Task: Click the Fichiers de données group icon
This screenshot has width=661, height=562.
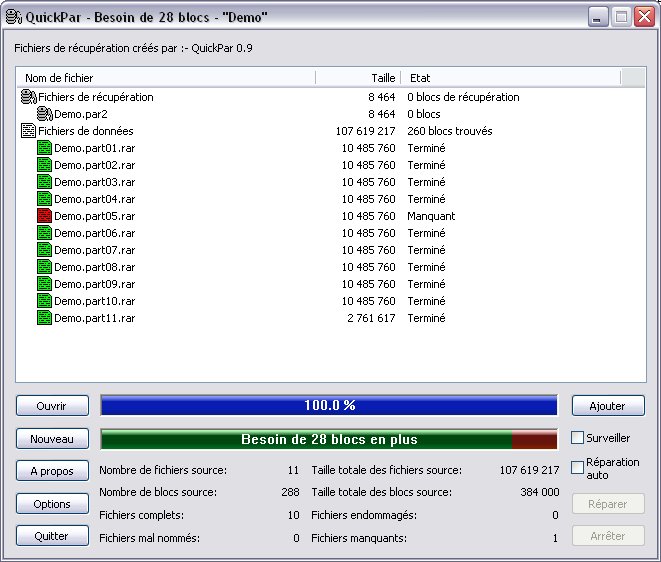Action: tap(28, 131)
